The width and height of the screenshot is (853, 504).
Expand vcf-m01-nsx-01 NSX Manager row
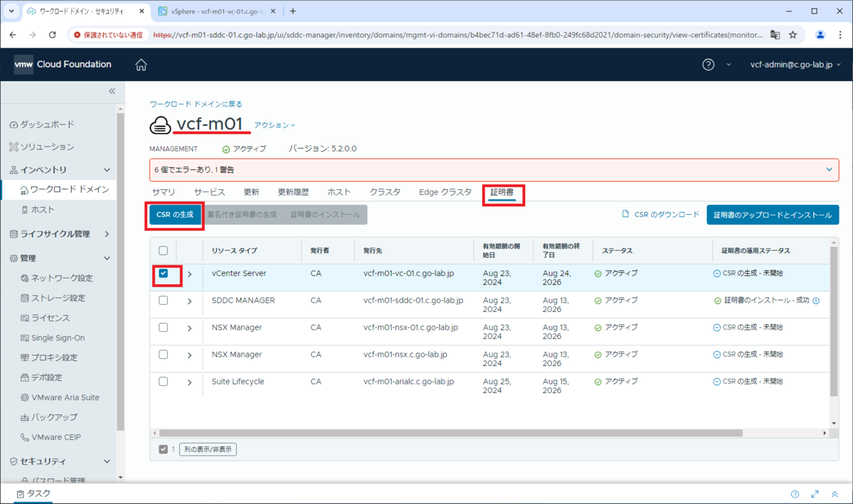pyautogui.click(x=190, y=328)
